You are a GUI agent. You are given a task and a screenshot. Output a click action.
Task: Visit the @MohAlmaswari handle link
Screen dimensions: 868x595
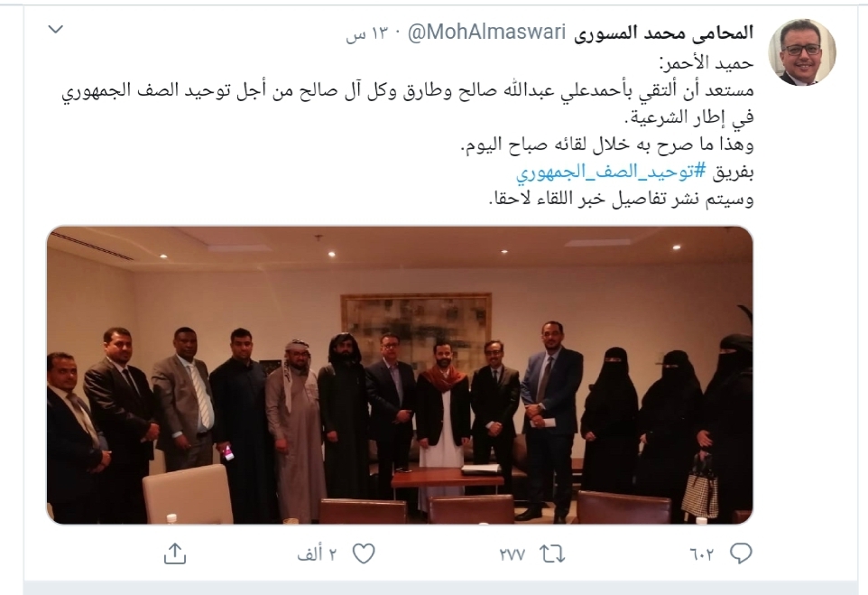(x=486, y=33)
